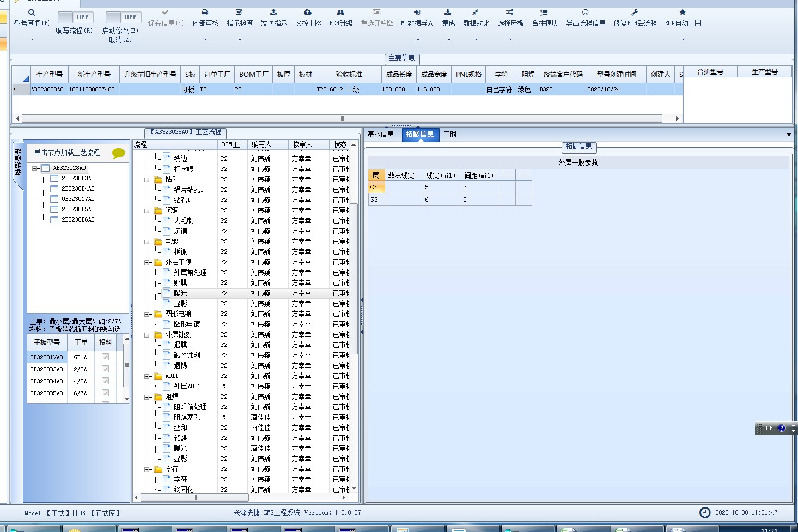Tick the checkbox beside tree node 0B32301VA0

click(54, 199)
